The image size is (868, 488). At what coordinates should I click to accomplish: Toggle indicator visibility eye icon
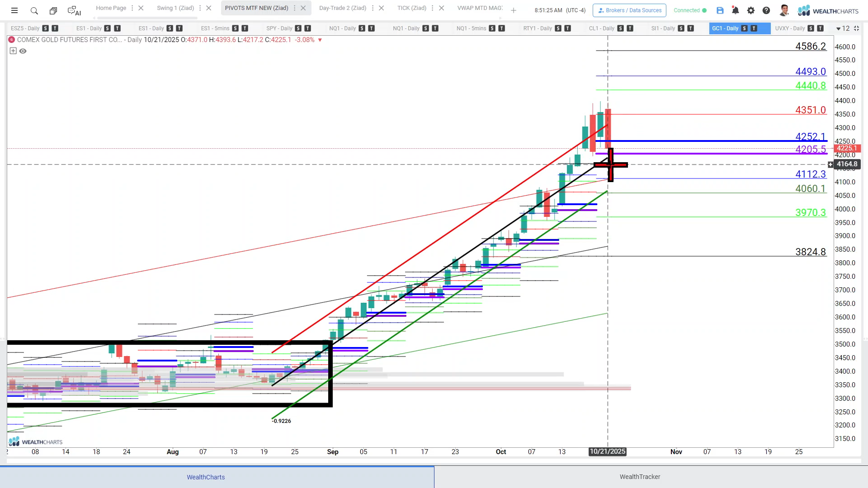pos(23,51)
